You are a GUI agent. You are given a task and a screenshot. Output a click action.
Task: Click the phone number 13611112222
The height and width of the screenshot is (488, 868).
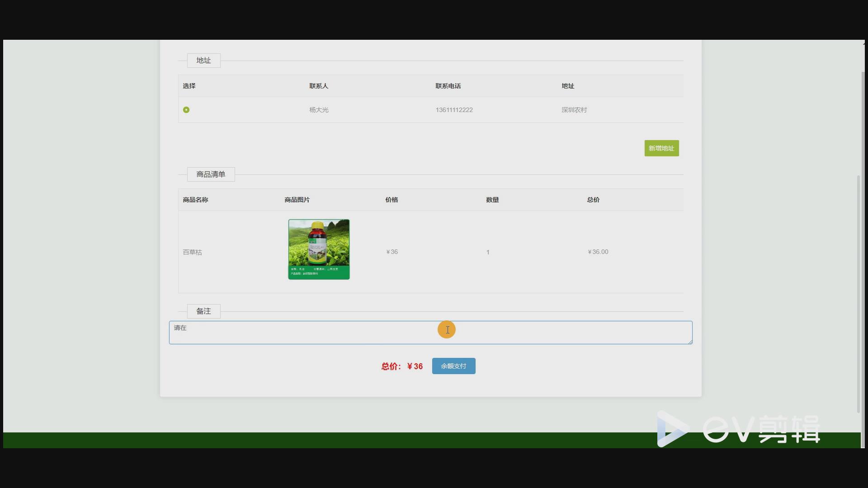coord(454,110)
